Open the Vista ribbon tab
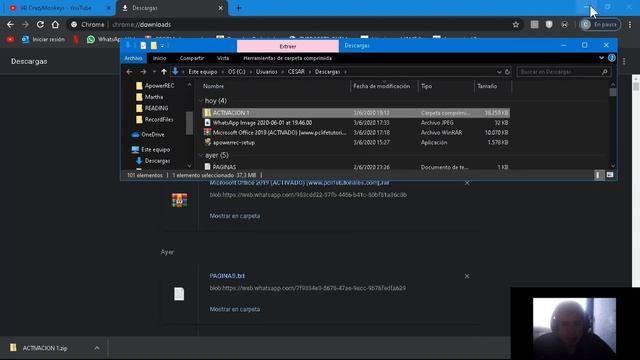This screenshot has height=360, width=640. click(x=223, y=58)
